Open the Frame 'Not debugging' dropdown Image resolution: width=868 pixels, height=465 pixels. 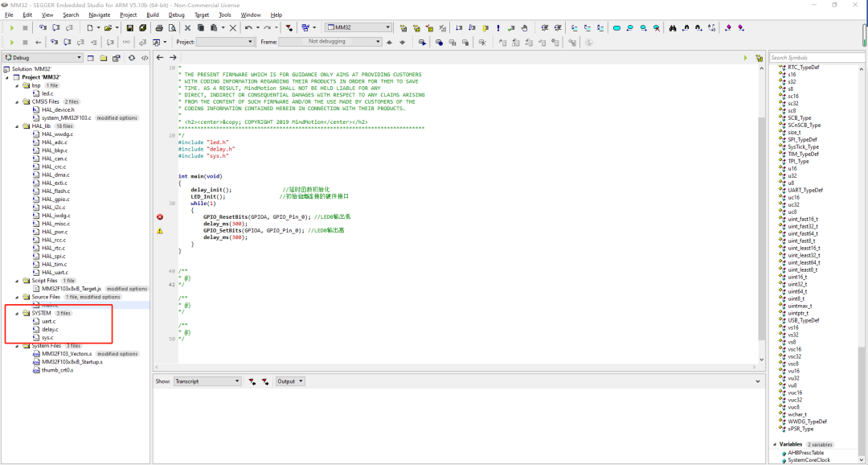(330, 42)
